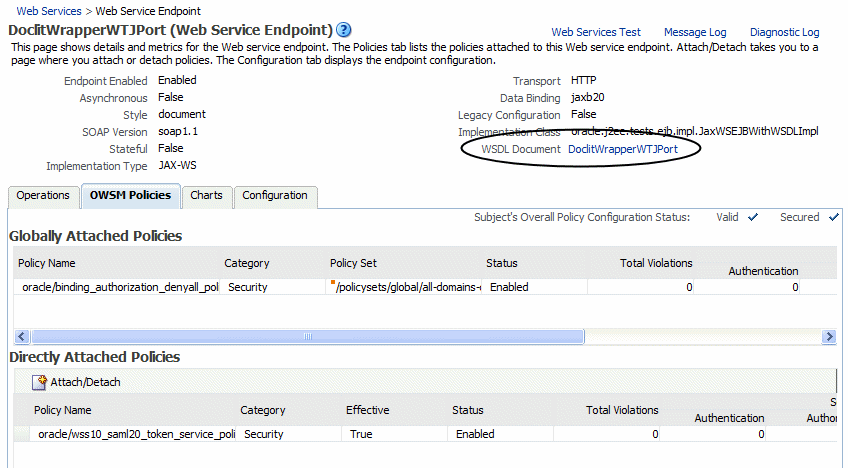Viewport: 848px width, 468px height.
Task: Open the DoclitWrapperWTJPort WSDL document link
Action: pyautogui.click(x=622, y=149)
